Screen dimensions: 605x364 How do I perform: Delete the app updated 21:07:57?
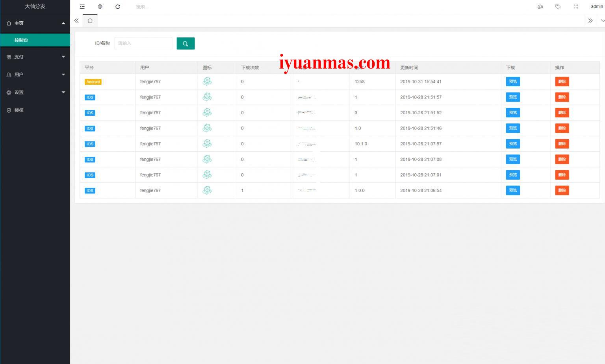[562, 144]
